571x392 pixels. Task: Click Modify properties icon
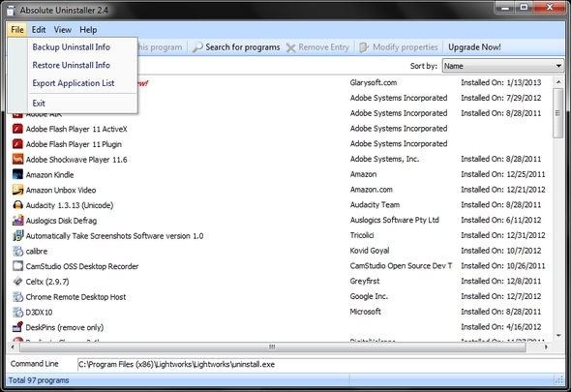point(364,47)
